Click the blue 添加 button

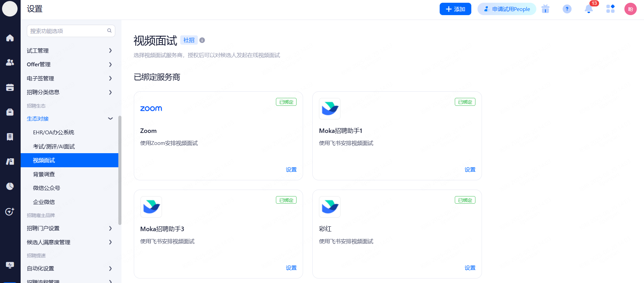pos(455,9)
